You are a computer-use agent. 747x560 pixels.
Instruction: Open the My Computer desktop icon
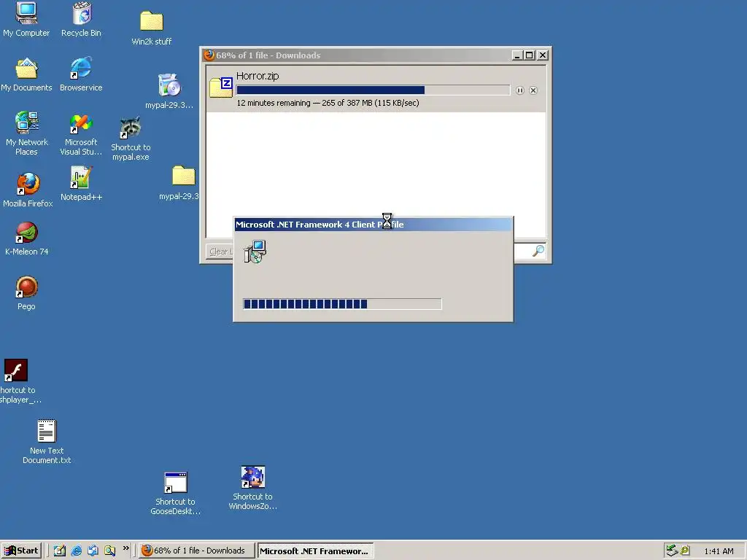tap(26, 19)
